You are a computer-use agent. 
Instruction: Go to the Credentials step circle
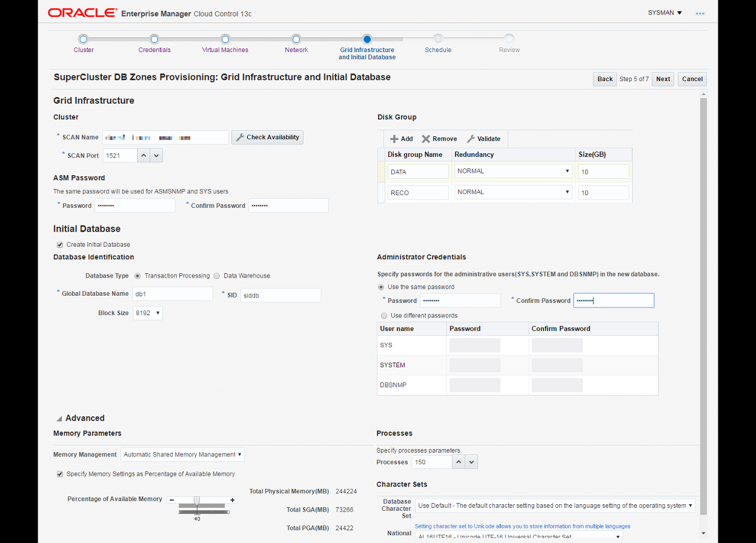[x=154, y=39]
